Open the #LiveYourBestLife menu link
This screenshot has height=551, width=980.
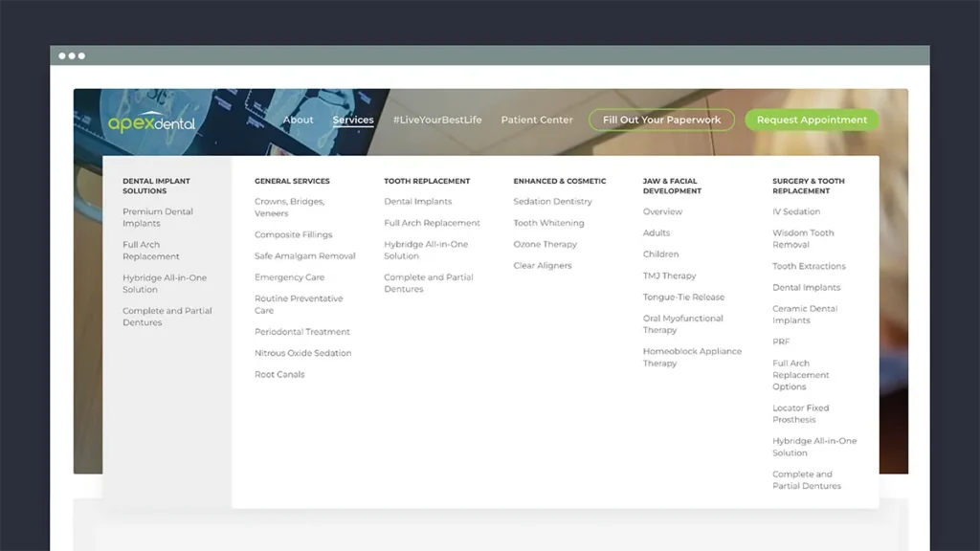pos(437,120)
